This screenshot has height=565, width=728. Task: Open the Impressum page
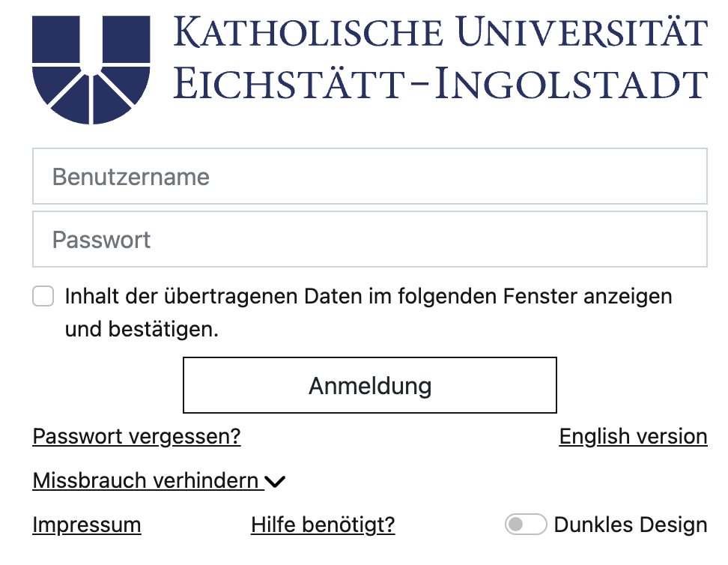(86, 525)
